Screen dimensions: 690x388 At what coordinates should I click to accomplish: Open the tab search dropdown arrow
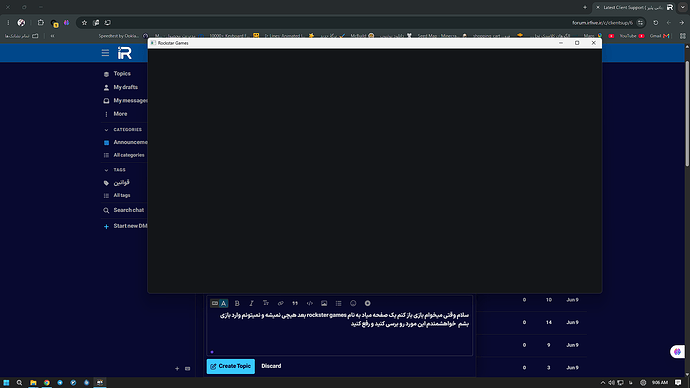[x=683, y=7]
